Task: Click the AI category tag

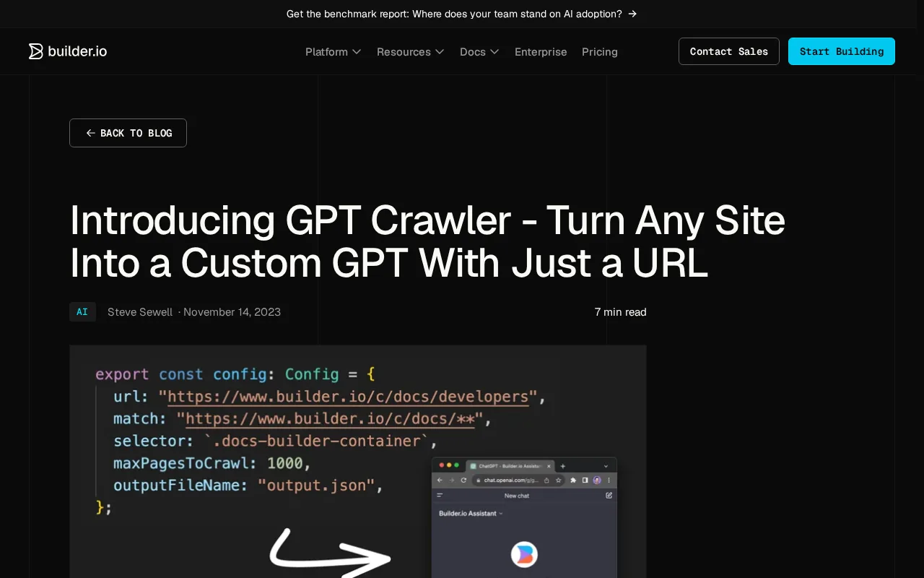Action: pyautogui.click(x=82, y=312)
